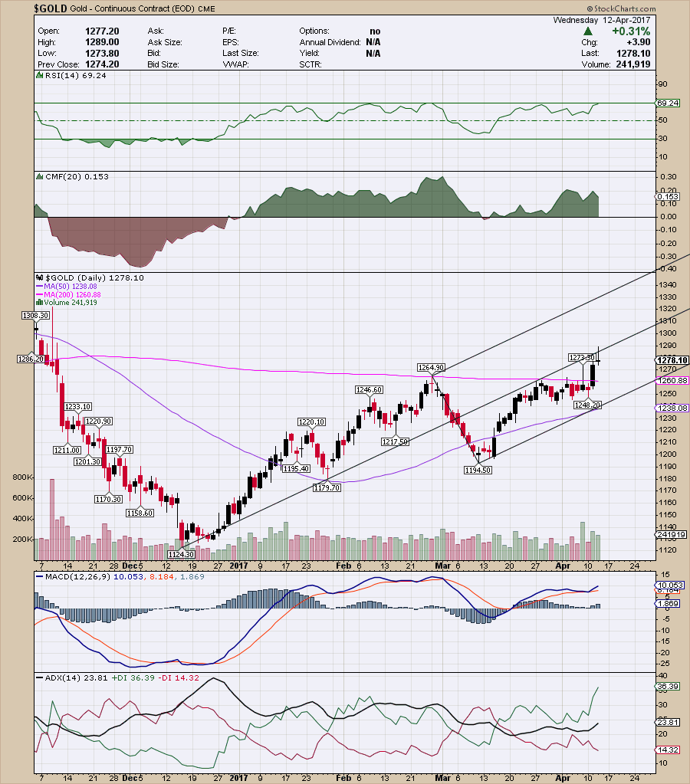690x784 pixels.
Task: Click the SCTR label in the header
Action: coord(310,64)
